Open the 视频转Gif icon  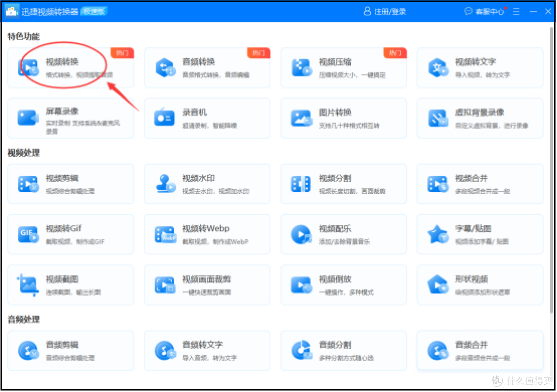[28, 234]
